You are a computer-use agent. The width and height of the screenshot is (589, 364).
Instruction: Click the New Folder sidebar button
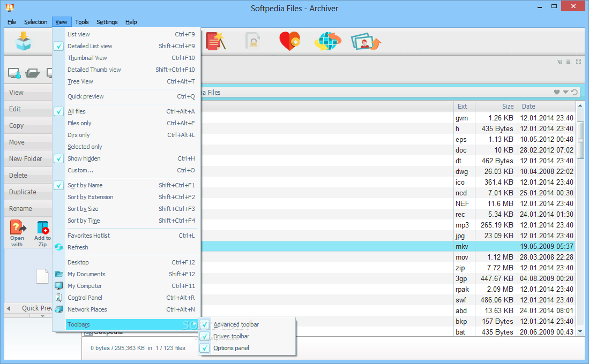tap(28, 159)
